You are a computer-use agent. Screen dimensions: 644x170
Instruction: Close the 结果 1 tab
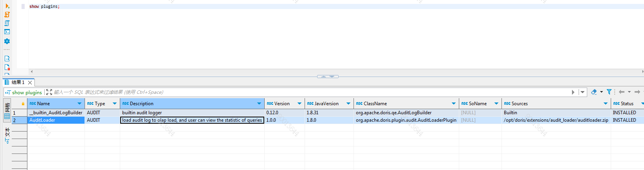30,82
